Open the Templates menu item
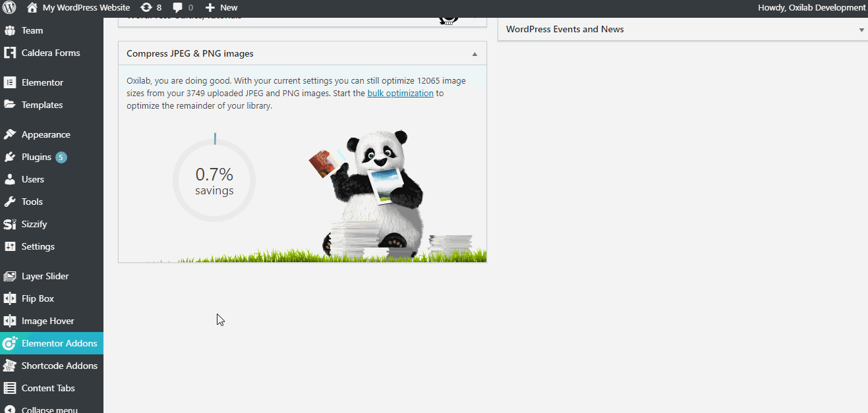Screen dimensions: 868x413 click(42, 105)
